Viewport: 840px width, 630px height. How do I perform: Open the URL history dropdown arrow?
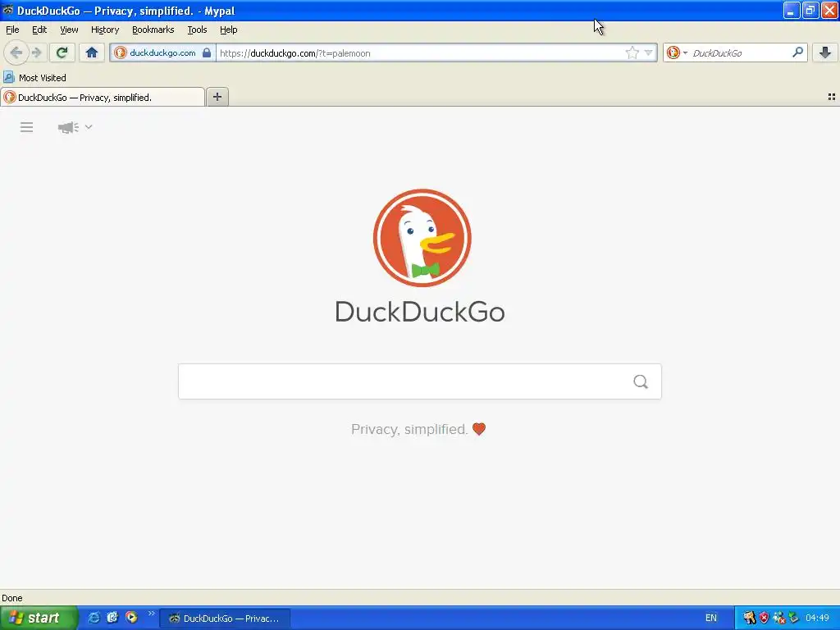[x=648, y=52]
